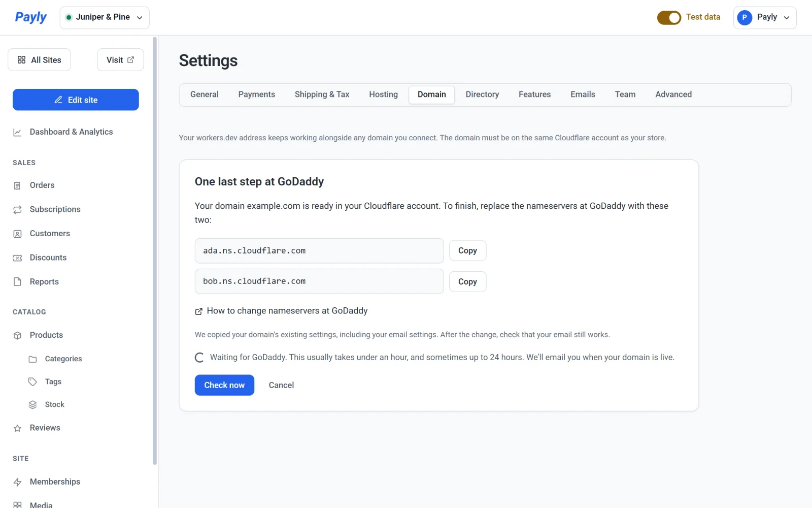Open How to change nameservers at GoDaddy
This screenshot has height=508, width=812.
[x=281, y=311]
